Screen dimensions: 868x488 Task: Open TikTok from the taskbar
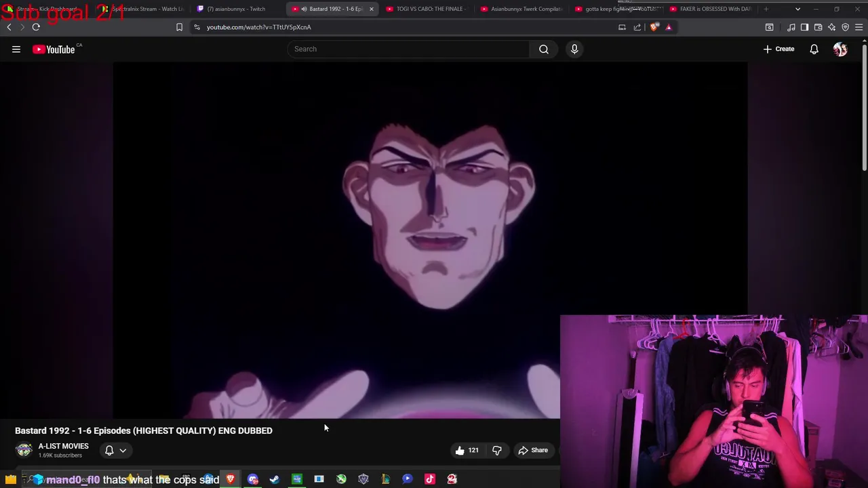coord(430,479)
